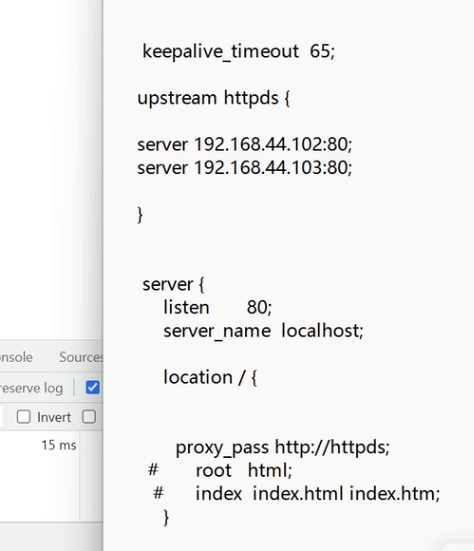
Task: Click the proxy_pass http://httpds; line
Action: 283,448
